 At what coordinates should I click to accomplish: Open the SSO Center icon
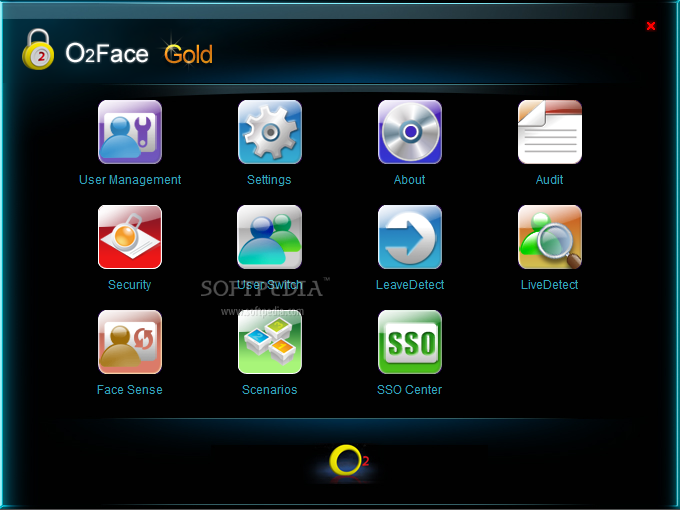pyautogui.click(x=410, y=342)
